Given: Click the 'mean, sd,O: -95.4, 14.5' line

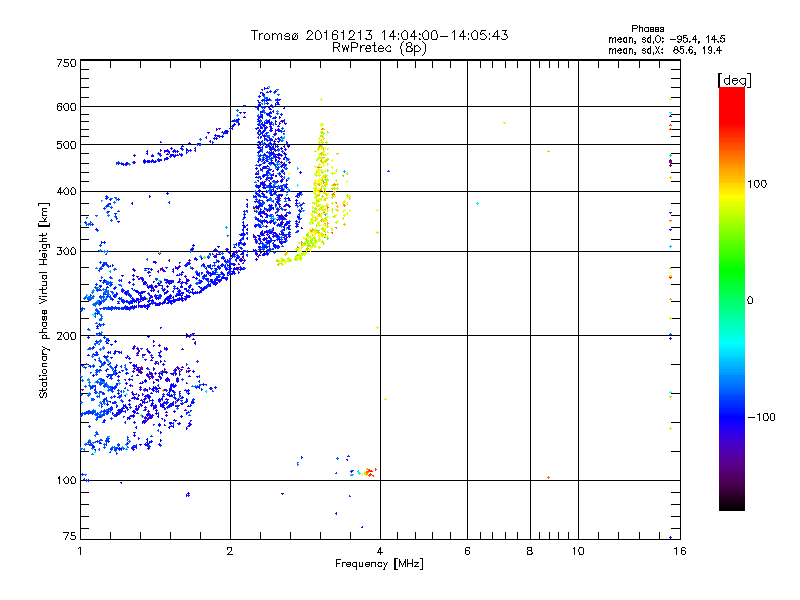Looking at the screenshot, I should pos(666,39).
